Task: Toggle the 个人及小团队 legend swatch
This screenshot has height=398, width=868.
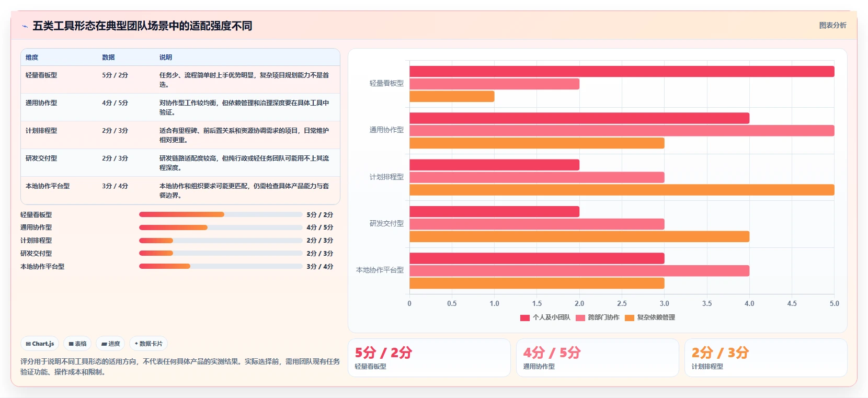Action: coord(525,317)
